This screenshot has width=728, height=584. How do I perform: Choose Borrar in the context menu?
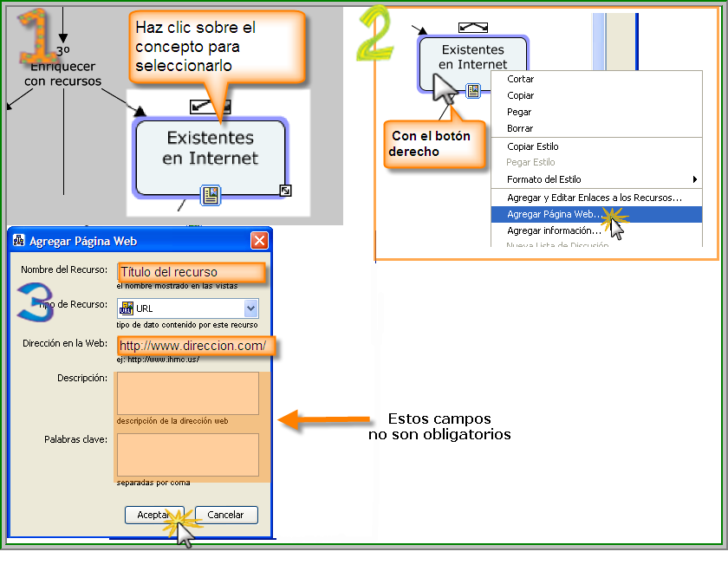pos(520,128)
